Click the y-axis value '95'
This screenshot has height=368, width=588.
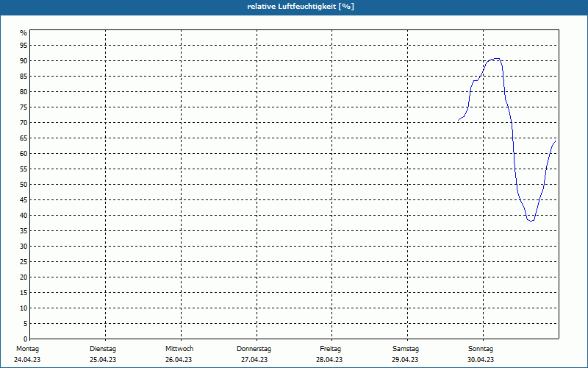point(24,46)
